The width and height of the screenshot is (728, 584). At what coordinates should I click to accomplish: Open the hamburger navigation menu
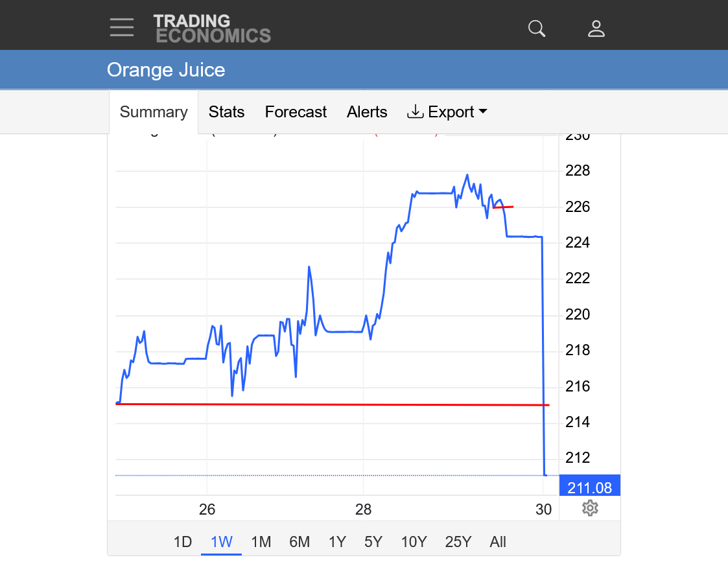point(122,27)
